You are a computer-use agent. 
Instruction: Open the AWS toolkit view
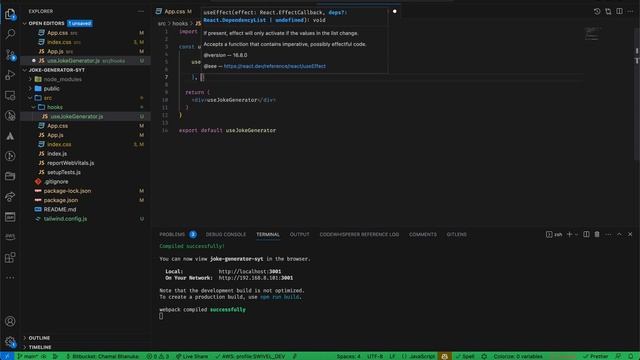[10, 237]
